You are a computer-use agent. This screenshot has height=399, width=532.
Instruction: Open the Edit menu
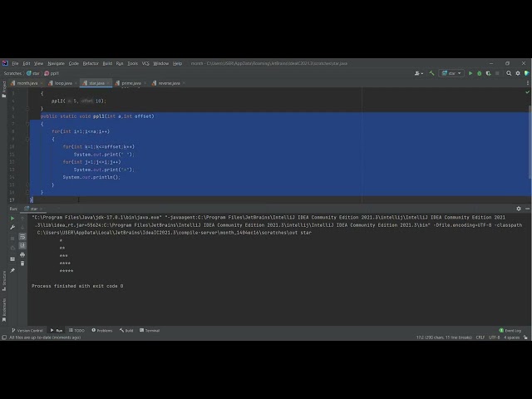click(27, 63)
